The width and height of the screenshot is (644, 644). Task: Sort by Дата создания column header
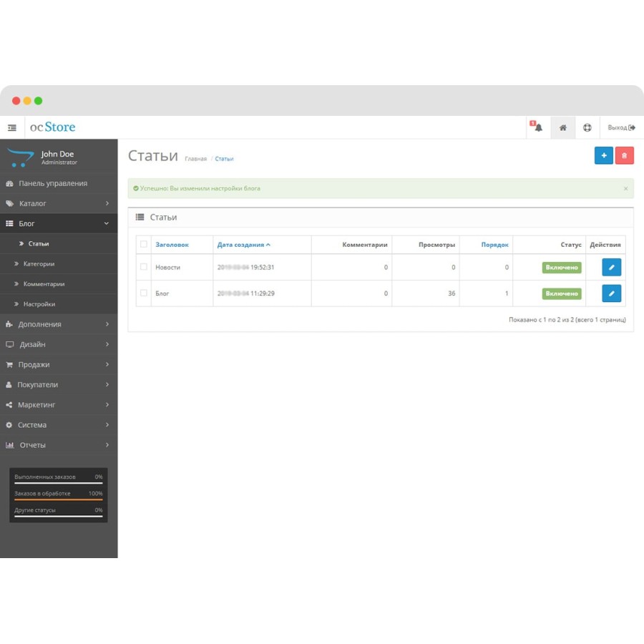(243, 245)
